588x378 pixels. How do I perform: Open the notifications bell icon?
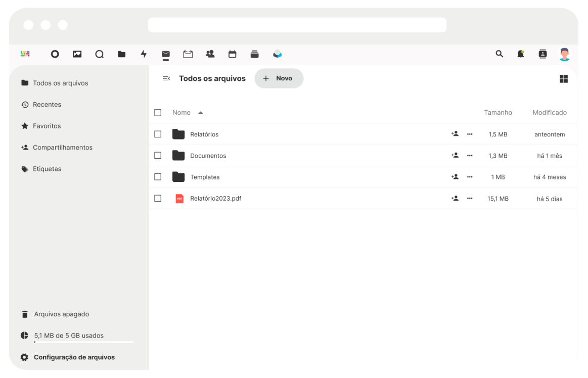click(521, 54)
